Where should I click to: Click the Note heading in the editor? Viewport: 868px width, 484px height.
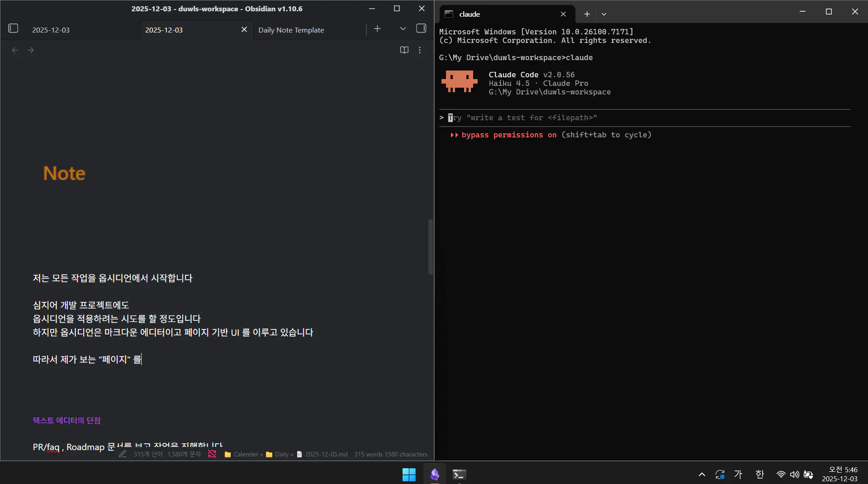coord(64,173)
